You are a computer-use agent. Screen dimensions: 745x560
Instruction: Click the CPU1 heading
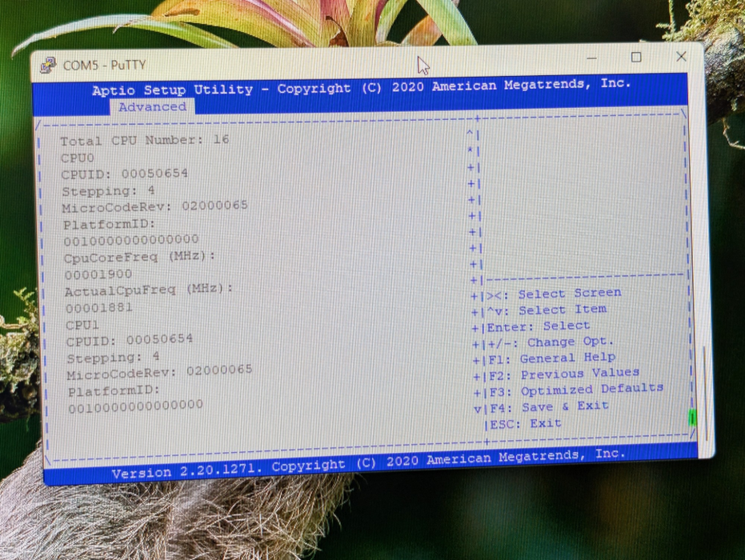click(x=82, y=325)
